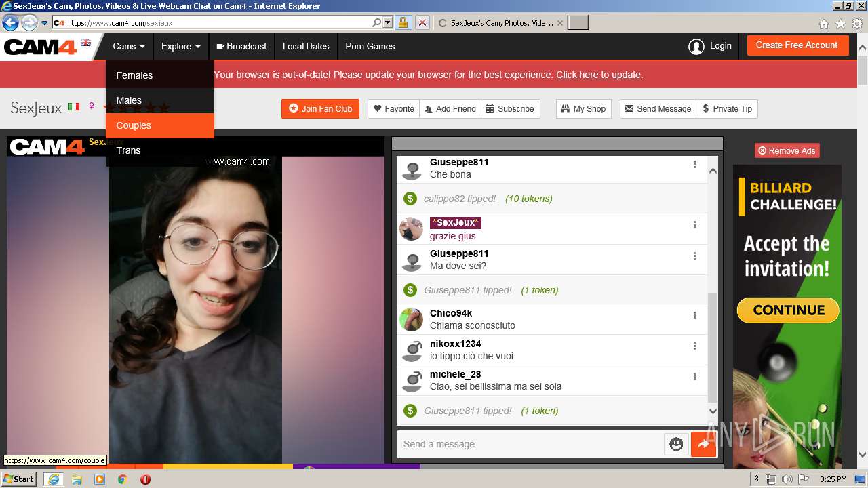Click the Favorite button
The image size is (868, 488).
(394, 108)
